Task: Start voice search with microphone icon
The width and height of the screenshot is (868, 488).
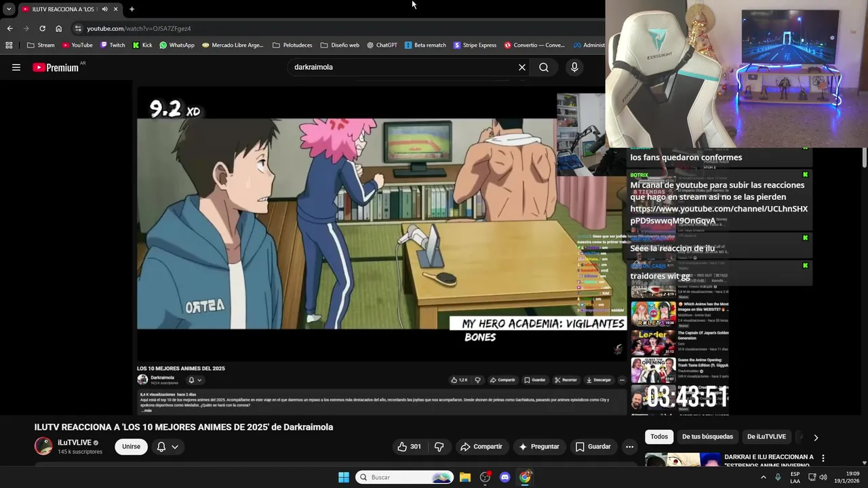Action: [x=574, y=67]
